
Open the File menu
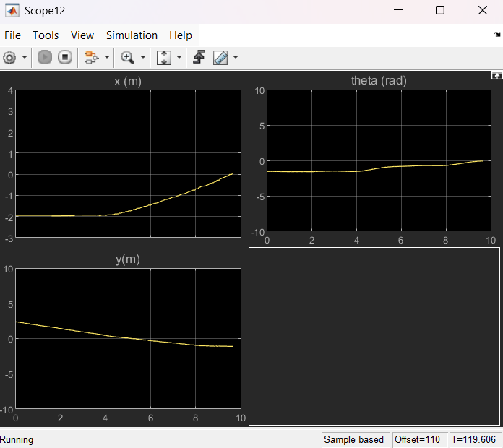[x=12, y=35]
